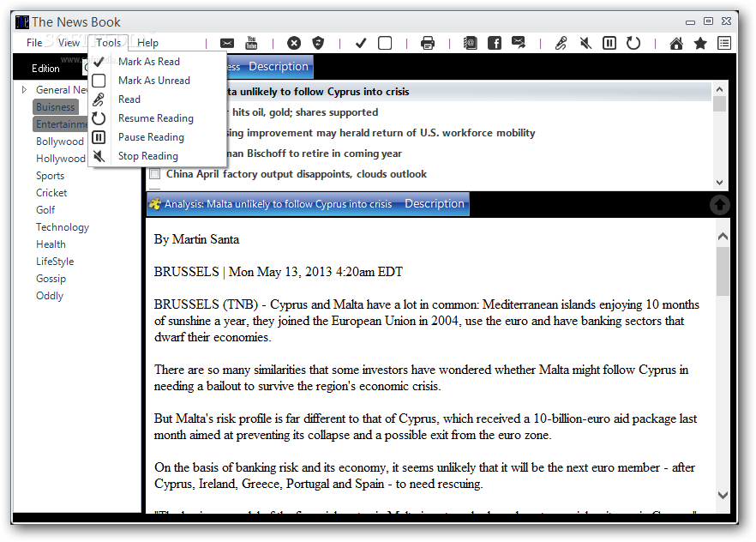Click the article pane scroll-up arrow
The width and height of the screenshot is (756, 542).
pyautogui.click(x=723, y=237)
